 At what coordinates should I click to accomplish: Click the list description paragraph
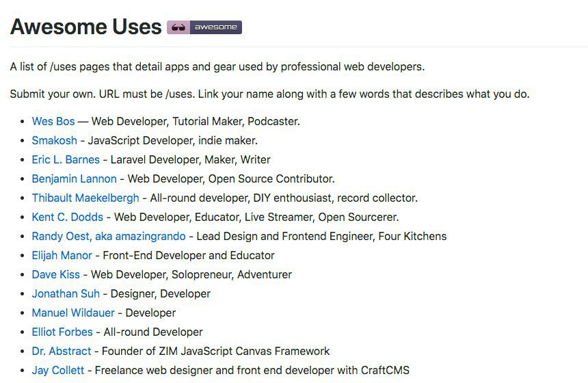[217, 66]
